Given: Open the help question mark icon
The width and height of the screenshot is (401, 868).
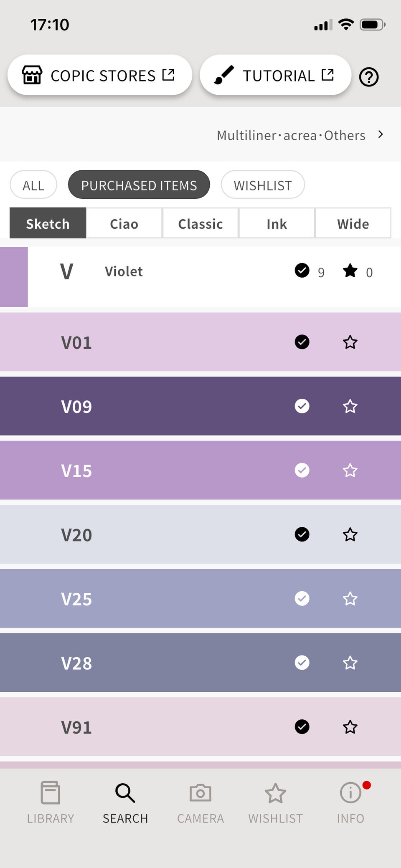Looking at the screenshot, I should click(368, 77).
